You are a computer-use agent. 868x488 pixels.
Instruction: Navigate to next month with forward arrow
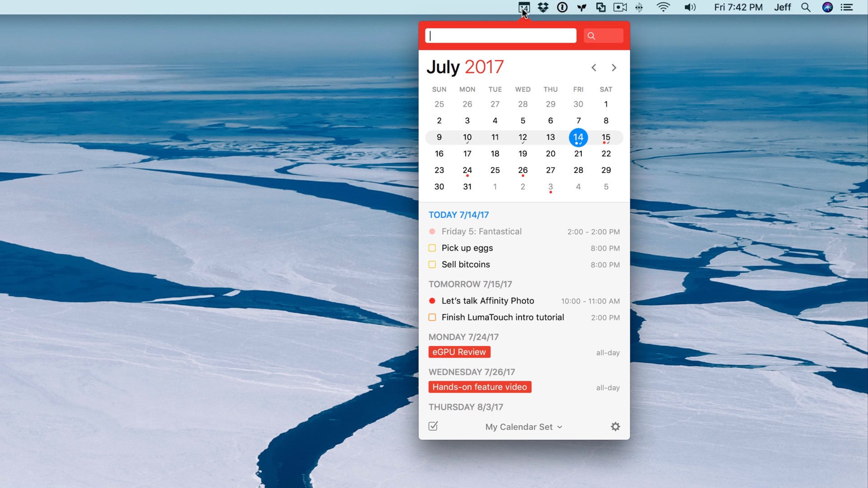click(x=613, y=67)
